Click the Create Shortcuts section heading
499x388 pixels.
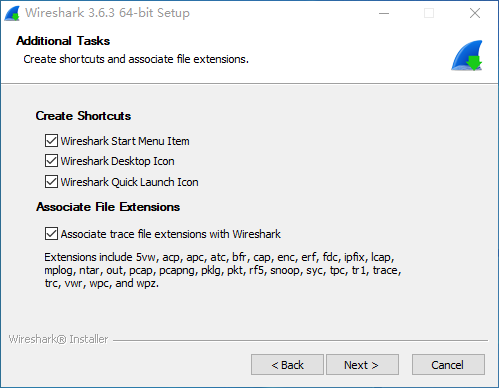click(x=83, y=116)
